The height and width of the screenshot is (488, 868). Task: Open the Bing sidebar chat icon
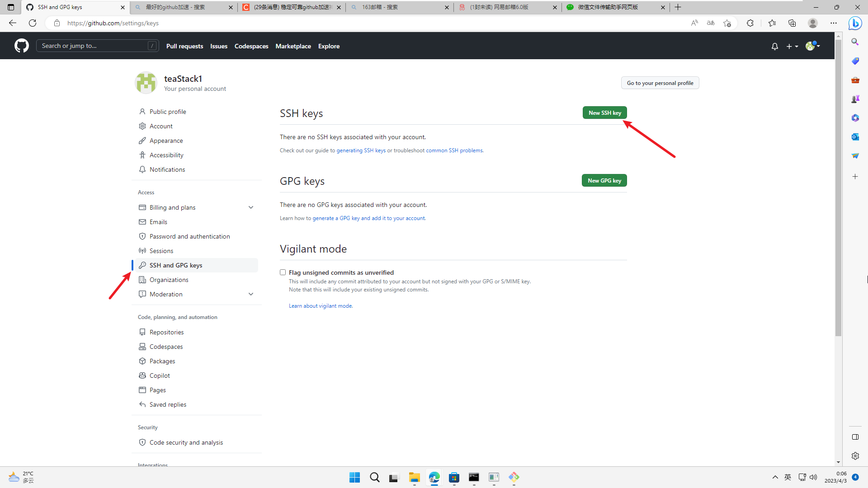coord(855,23)
